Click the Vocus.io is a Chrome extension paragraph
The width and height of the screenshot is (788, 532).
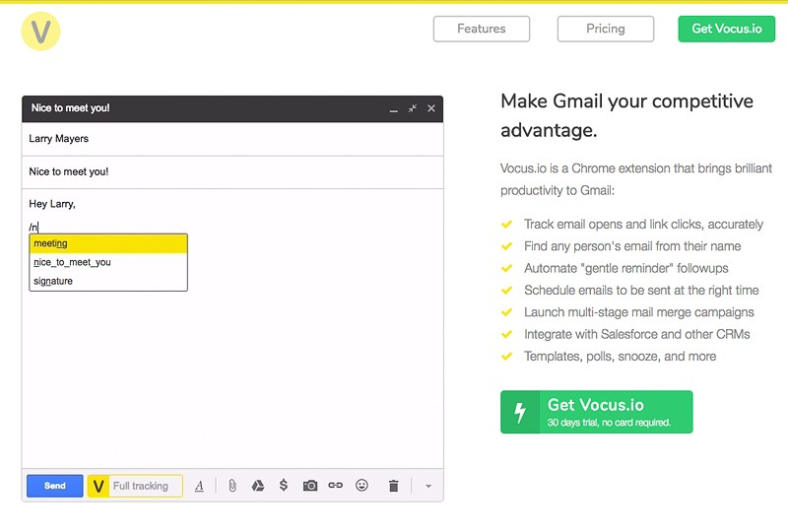(x=635, y=179)
